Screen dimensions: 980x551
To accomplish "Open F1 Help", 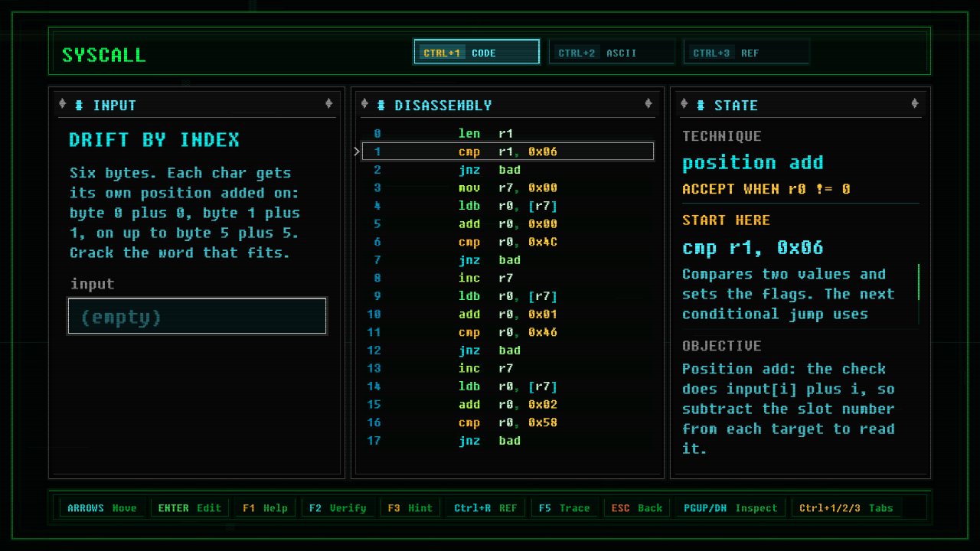I will tap(265, 508).
